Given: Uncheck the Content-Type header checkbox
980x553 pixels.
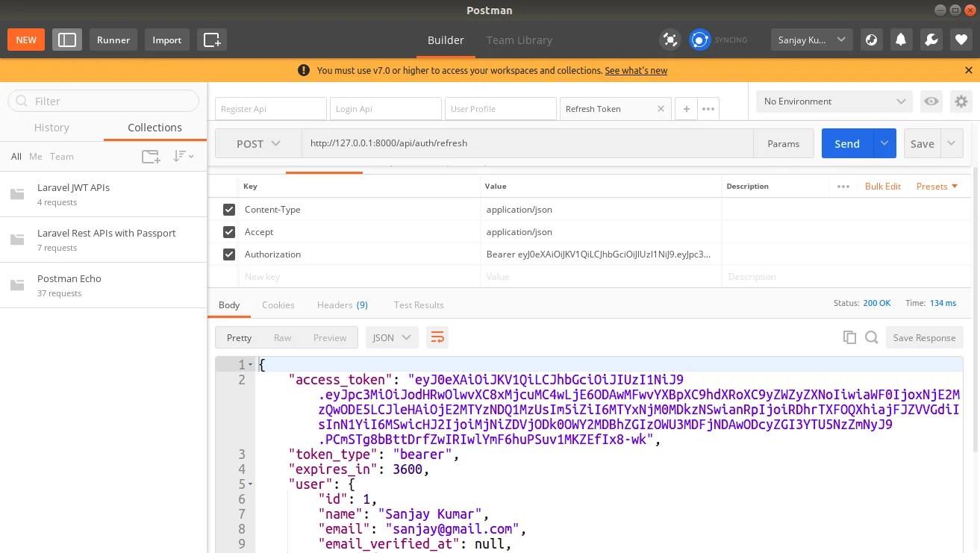Looking at the screenshot, I should point(229,210).
